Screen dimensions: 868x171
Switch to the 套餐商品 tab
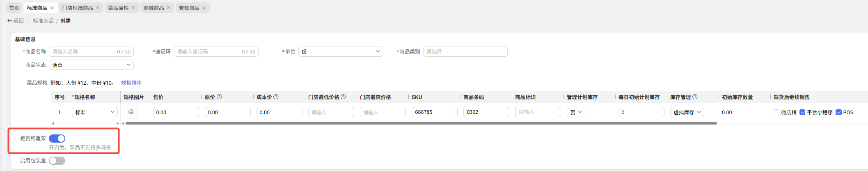[x=189, y=8]
